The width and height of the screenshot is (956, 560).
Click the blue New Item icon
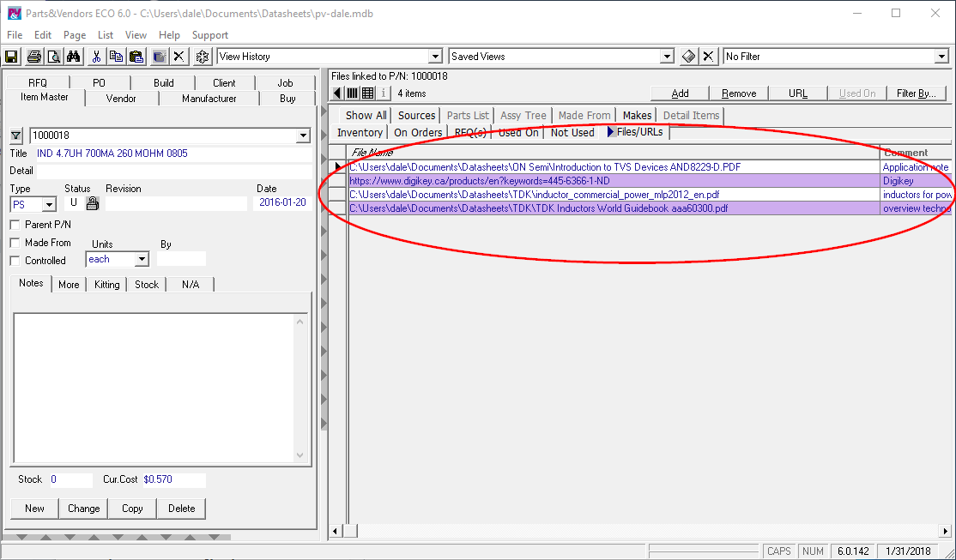coord(159,57)
